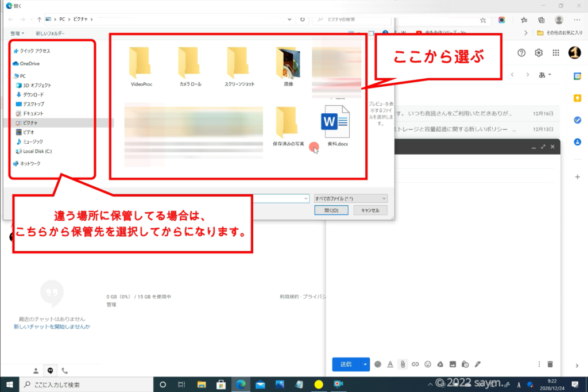Click the attach files paperclip icon

403,364
